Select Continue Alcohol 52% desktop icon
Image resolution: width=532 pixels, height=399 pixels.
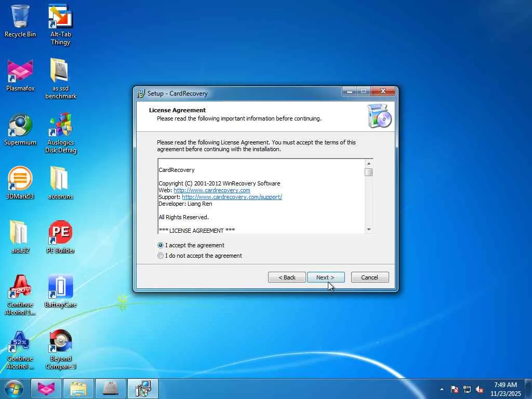tap(20, 349)
